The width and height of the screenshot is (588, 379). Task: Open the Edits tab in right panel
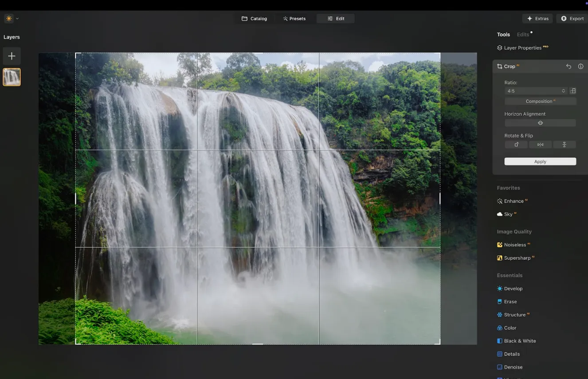tap(523, 35)
